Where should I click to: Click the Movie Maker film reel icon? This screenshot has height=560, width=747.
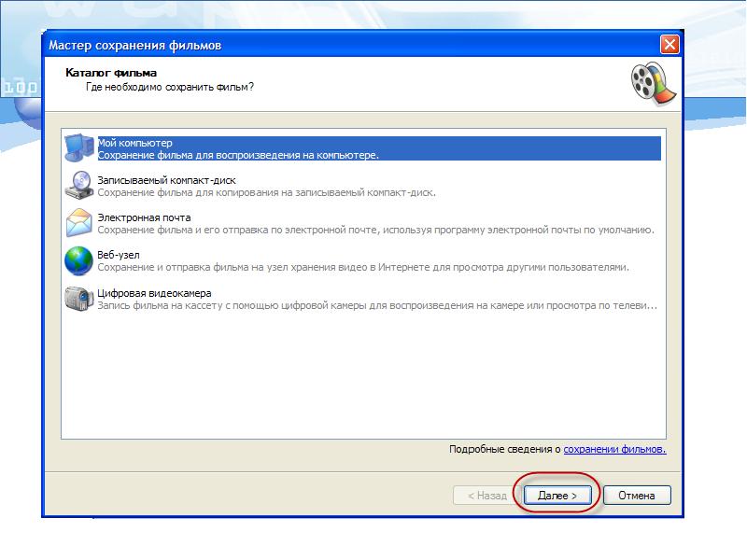[x=649, y=82]
